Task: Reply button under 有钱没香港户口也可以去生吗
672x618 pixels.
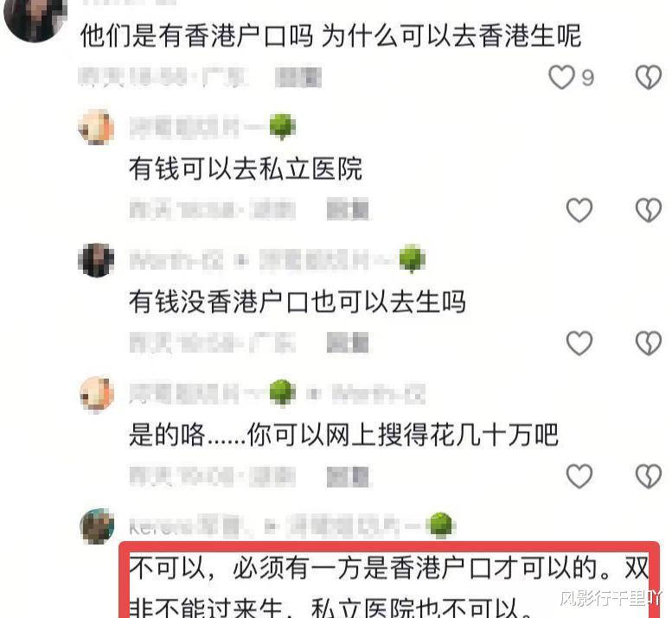Action: click(348, 342)
